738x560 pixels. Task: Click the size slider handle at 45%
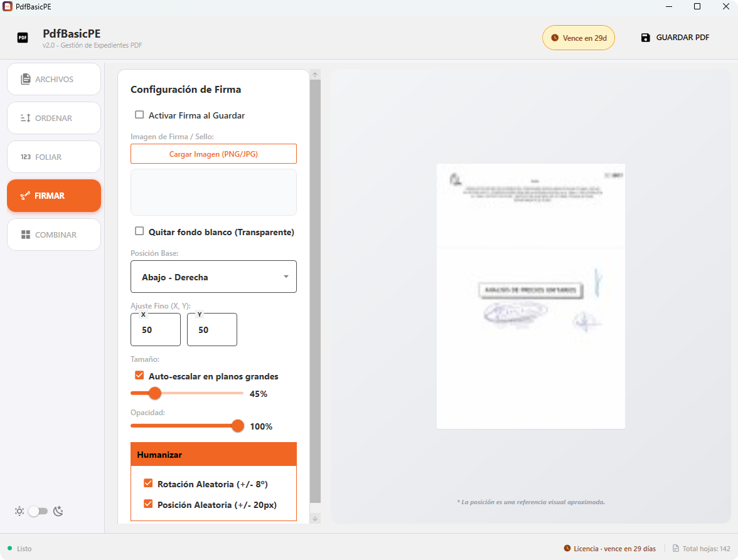point(155,393)
